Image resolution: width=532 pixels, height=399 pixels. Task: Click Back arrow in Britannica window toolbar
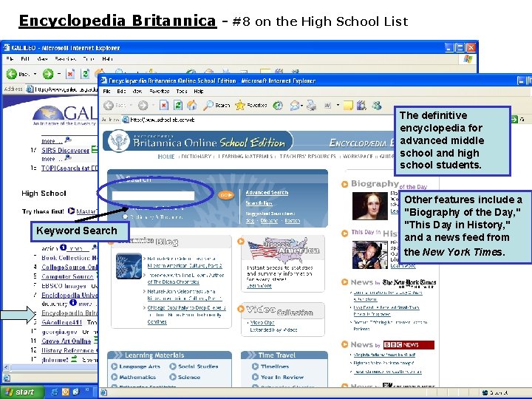click(109, 106)
